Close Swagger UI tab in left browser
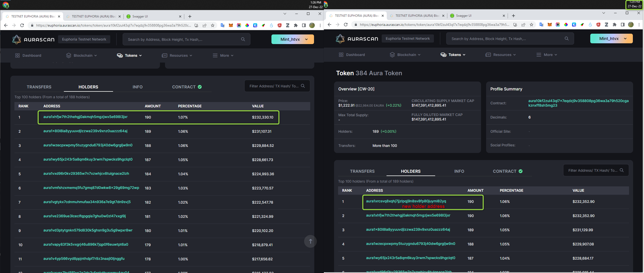This screenshot has height=273, width=644. (180, 16)
